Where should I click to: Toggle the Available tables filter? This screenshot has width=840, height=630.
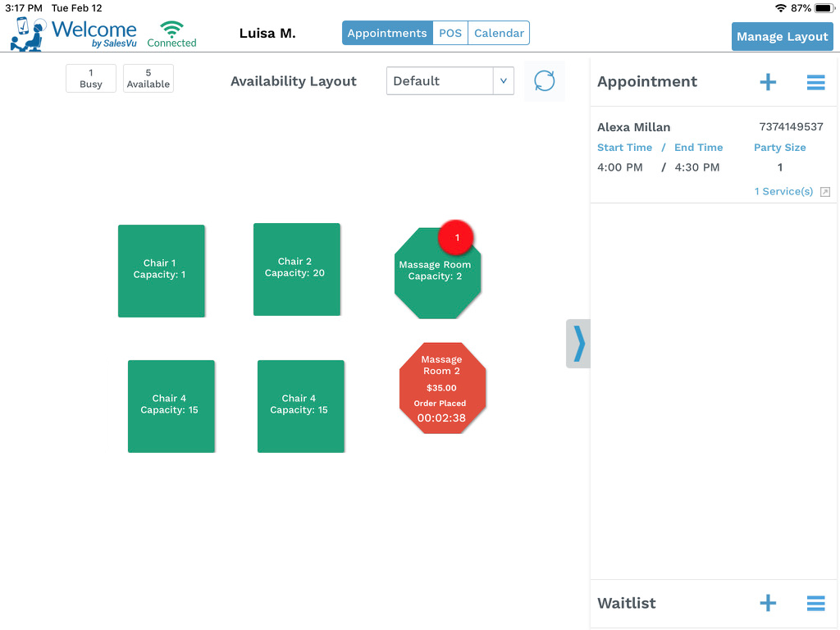click(x=148, y=78)
